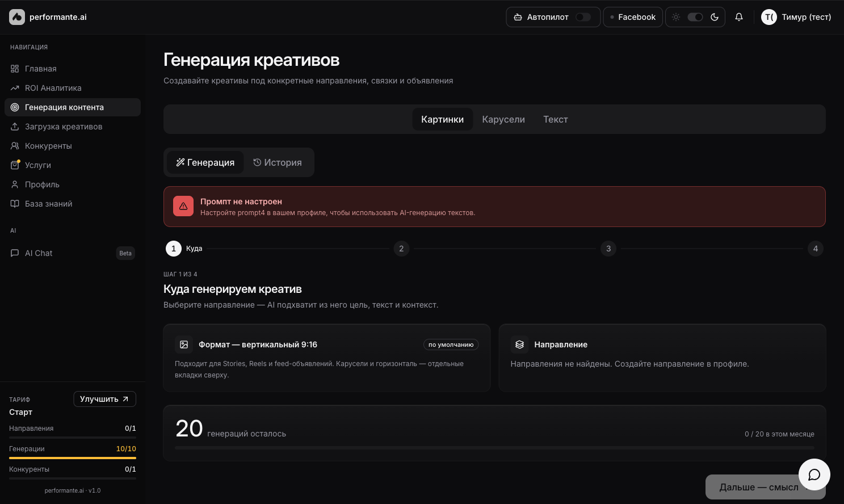The width and height of the screenshot is (844, 504).
Task: Open the Тимур (тест) account menu
Action: tap(796, 17)
